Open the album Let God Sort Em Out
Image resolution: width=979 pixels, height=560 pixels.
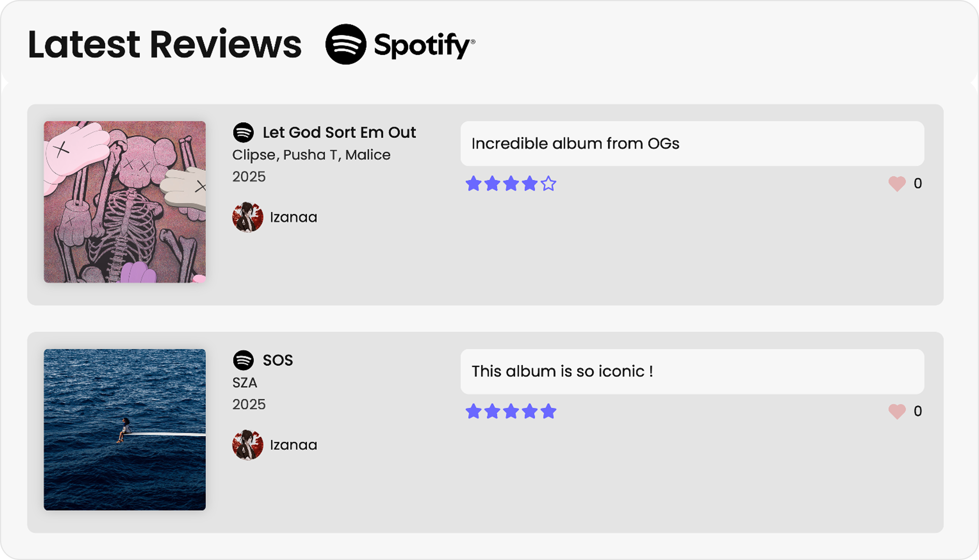tap(340, 132)
